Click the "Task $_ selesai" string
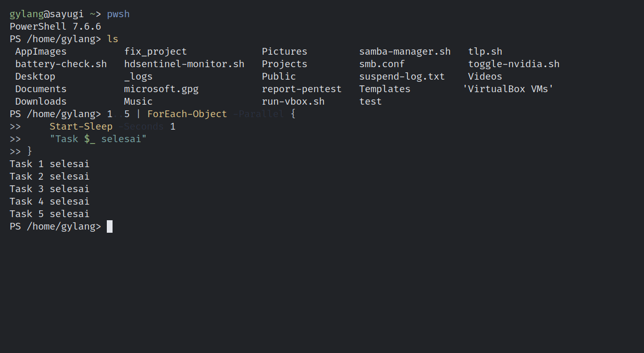 click(98, 139)
